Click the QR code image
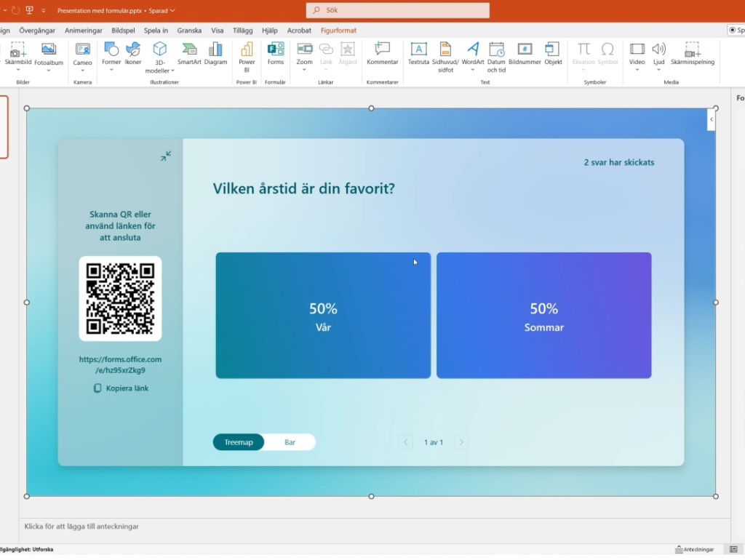745x560 pixels. tap(120, 298)
